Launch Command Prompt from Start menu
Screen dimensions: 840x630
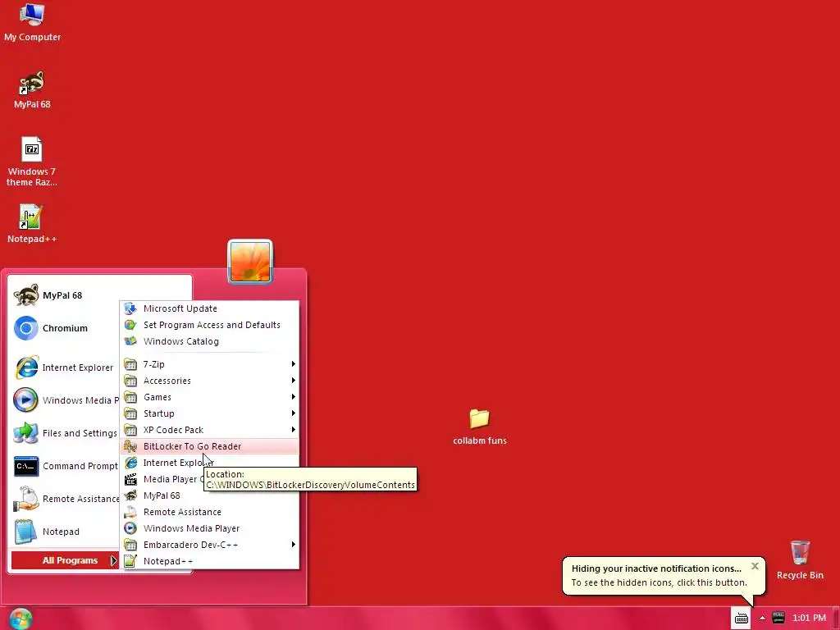pos(64,466)
